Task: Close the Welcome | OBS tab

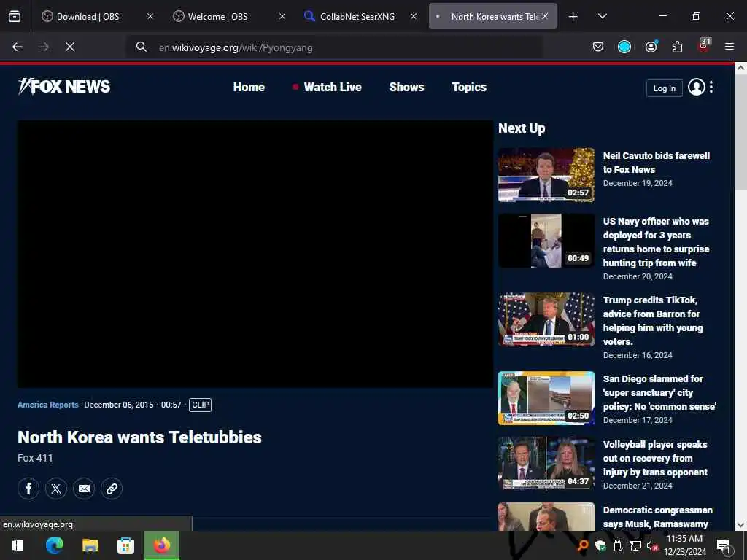Action: pyautogui.click(x=282, y=16)
